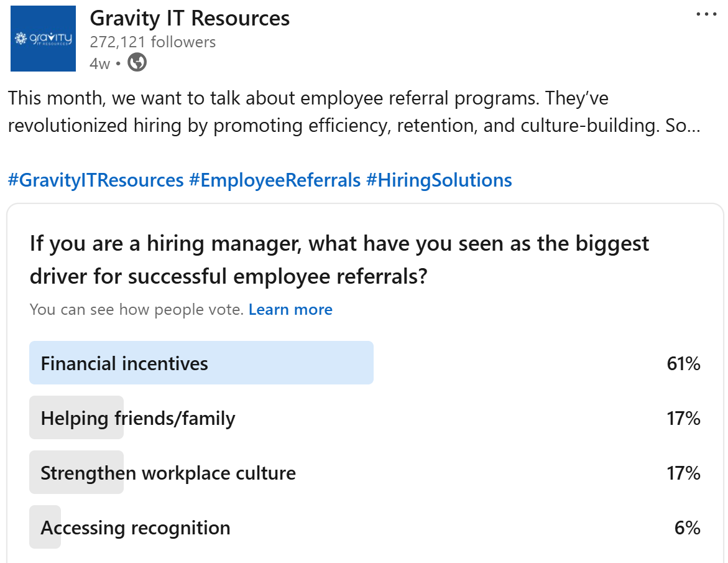Image resolution: width=728 pixels, height=563 pixels.
Task: Click the 6% poll result value
Action: 687,528
